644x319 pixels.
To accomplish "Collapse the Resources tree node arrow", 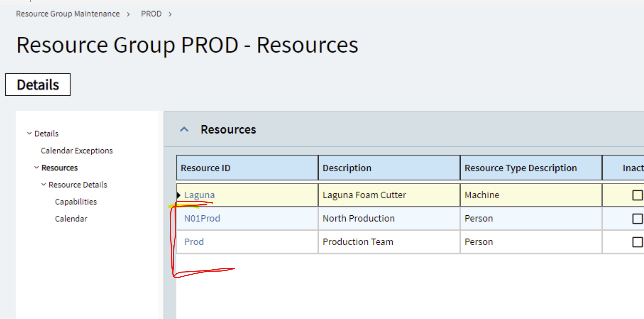I will point(36,168).
